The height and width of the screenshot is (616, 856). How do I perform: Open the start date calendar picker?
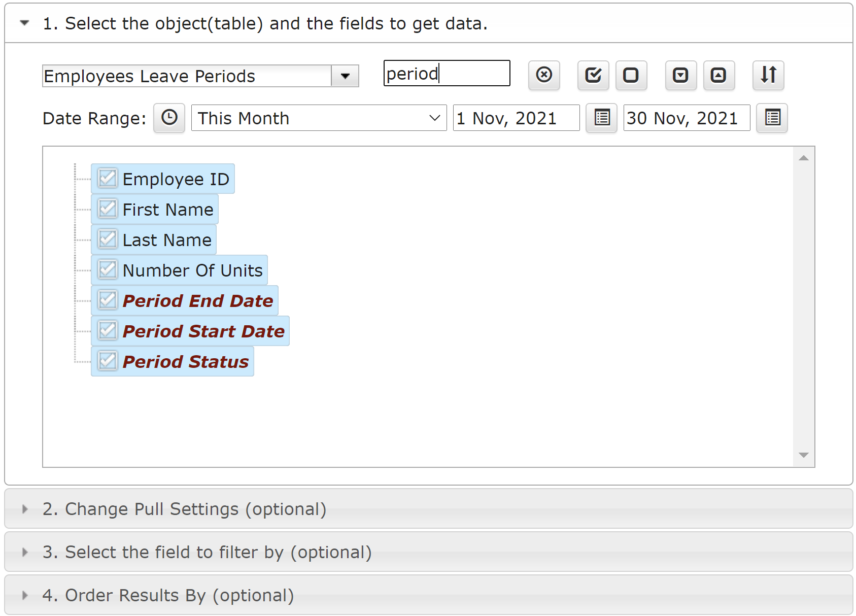click(601, 118)
